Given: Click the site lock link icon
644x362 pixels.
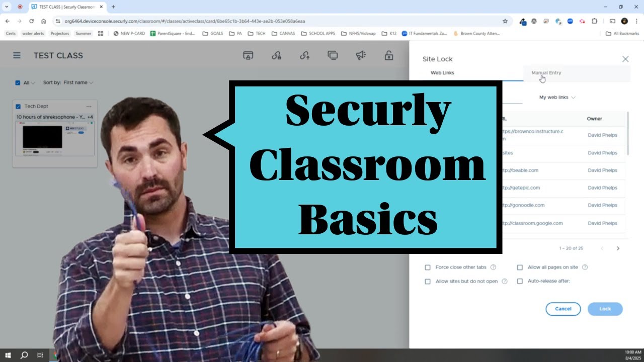Looking at the screenshot, I should coord(276,55).
